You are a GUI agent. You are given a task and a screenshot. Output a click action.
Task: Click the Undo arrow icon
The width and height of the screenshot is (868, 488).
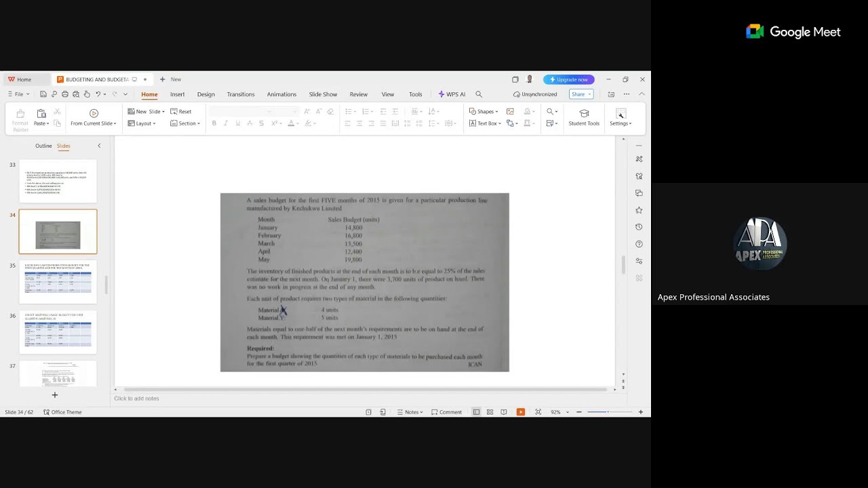click(x=98, y=94)
